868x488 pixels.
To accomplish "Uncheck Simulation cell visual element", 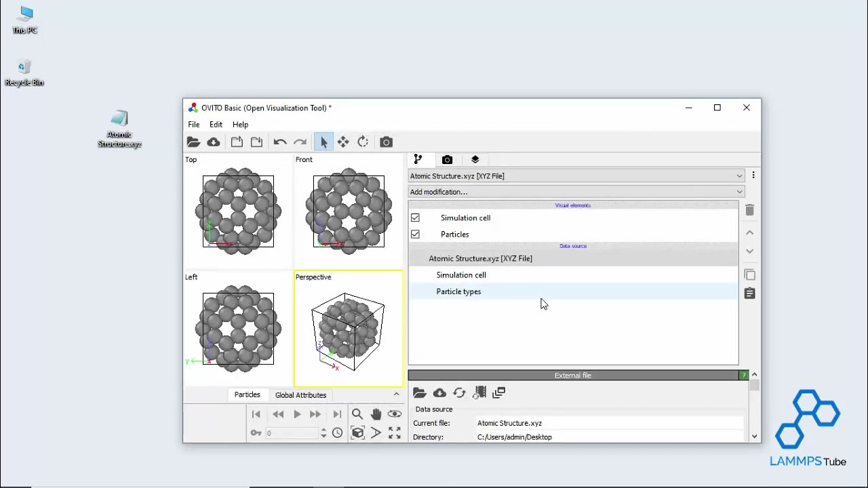I will 415,218.
